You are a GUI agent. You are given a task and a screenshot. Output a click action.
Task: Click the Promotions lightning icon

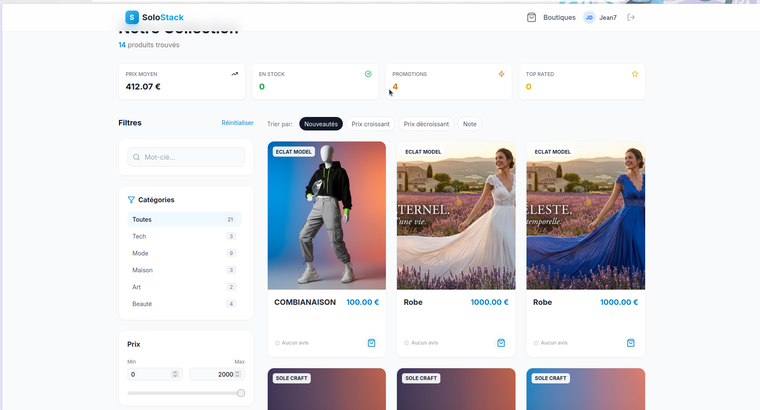[501, 74]
